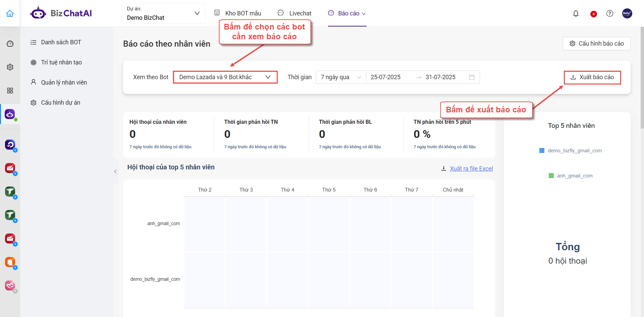Click the start date field 25-07-2025
The height and width of the screenshot is (317, 644).
click(x=385, y=77)
